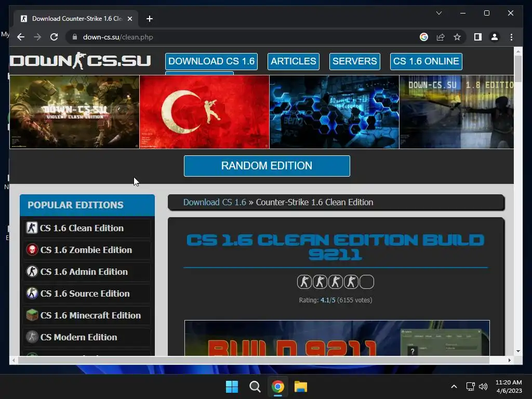
Task: Bookmark this page with the star icon
Action: coord(457,37)
